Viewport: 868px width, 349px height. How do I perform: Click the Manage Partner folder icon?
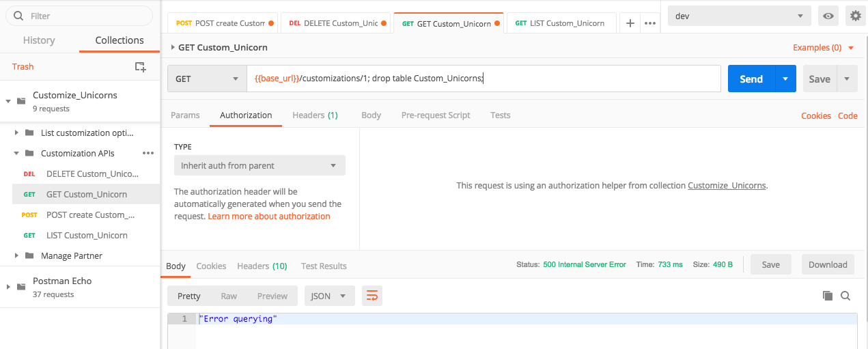29,255
